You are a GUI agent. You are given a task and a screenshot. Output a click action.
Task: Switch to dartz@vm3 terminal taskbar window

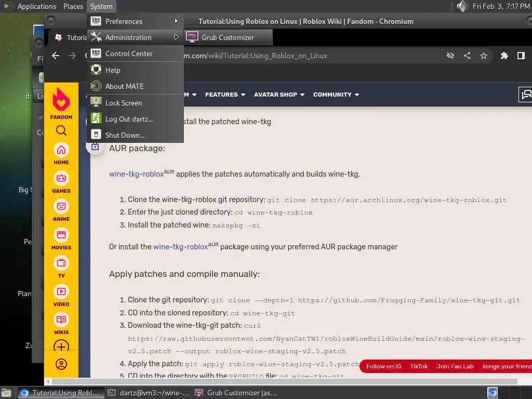coord(149,393)
